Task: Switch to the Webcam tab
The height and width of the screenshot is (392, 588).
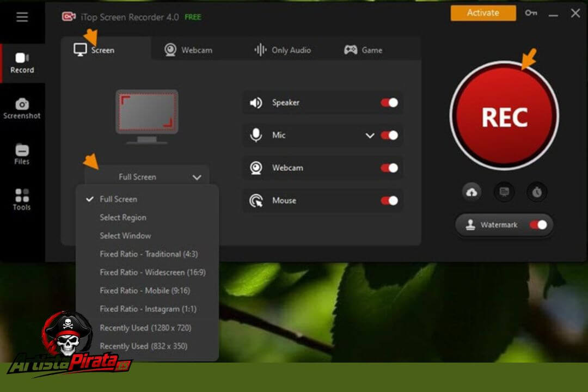Action: (x=188, y=50)
